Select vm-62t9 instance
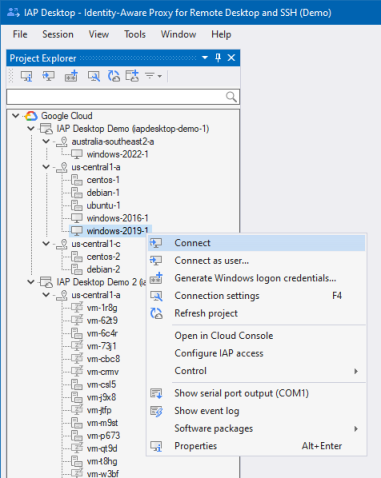The width and height of the screenshot is (381, 478). 102,321
